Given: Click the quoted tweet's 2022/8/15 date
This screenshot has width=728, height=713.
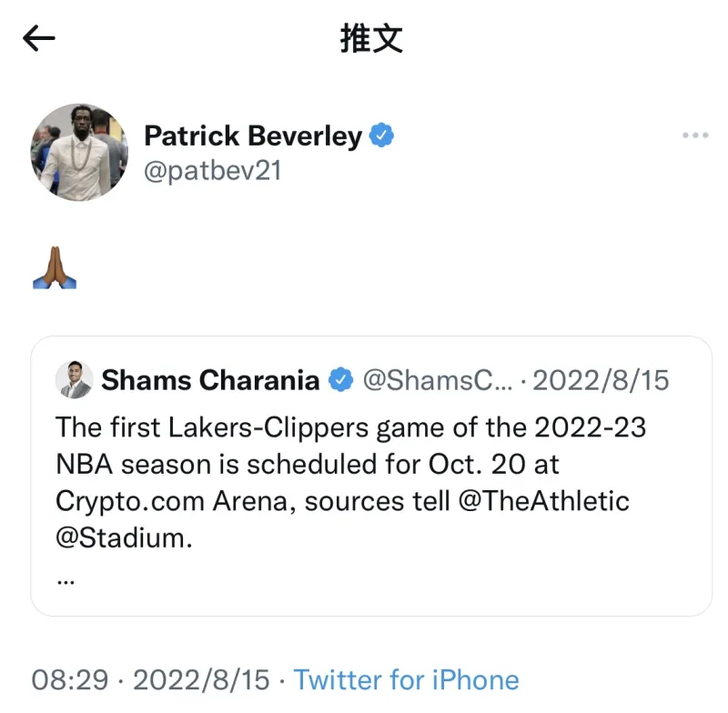Looking at the screenshot, I should pos(601,380).
